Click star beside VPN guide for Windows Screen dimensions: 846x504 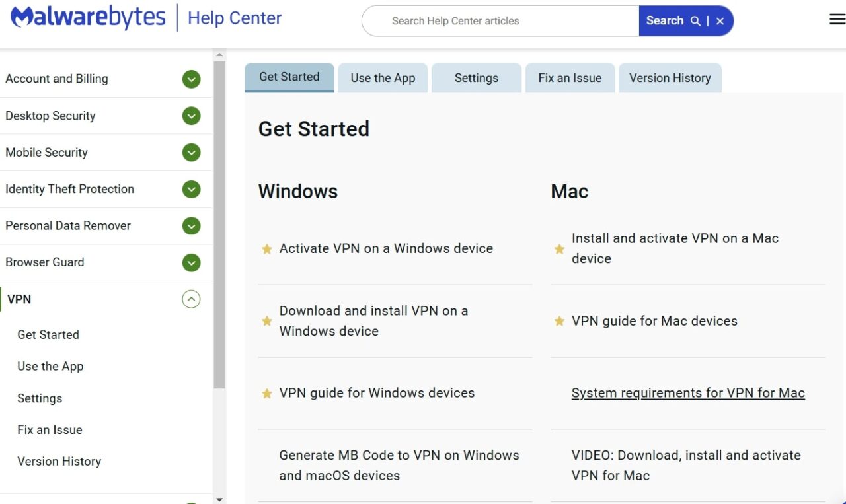tap(267, 394)
